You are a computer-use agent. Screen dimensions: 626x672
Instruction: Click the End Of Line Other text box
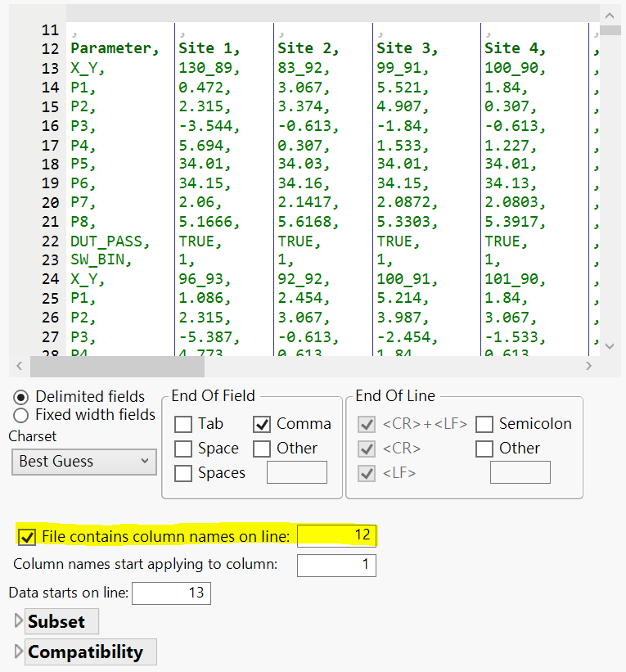(x=520, y=472)
